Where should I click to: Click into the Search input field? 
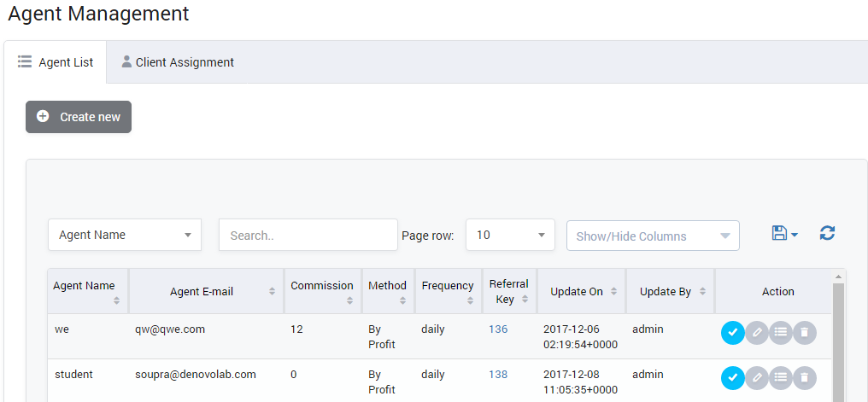click(308, 235)
